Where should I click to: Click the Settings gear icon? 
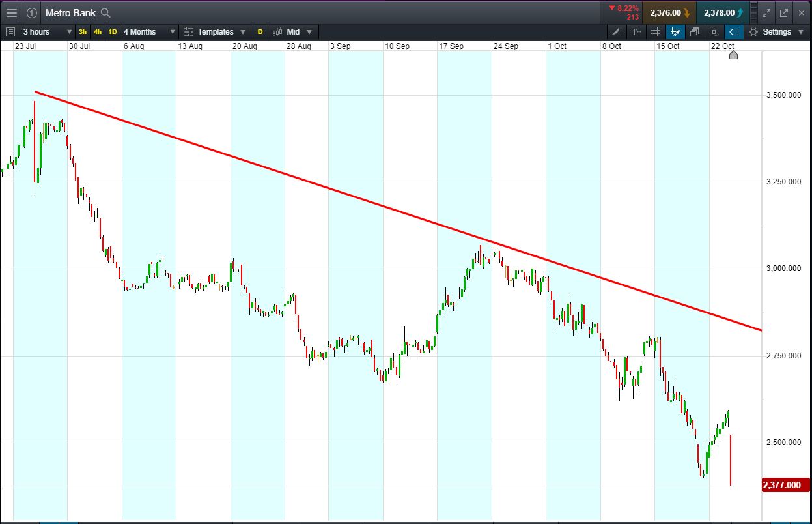click(x=753, y=31)
